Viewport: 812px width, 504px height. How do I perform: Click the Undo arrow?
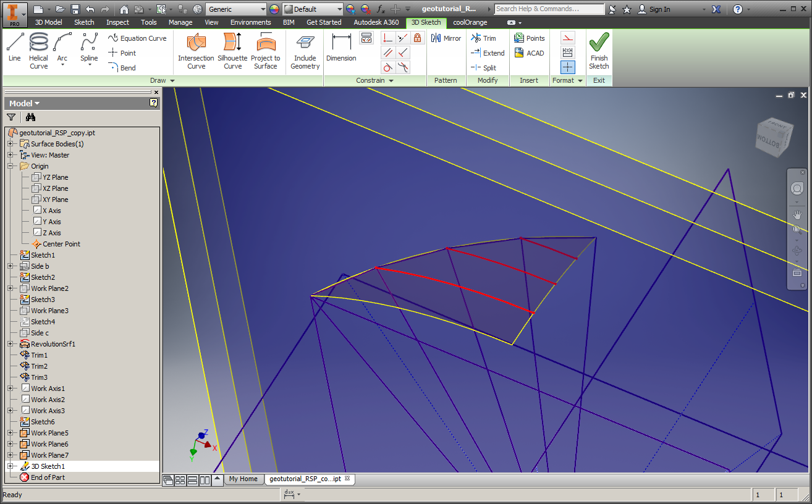point(90,9)
